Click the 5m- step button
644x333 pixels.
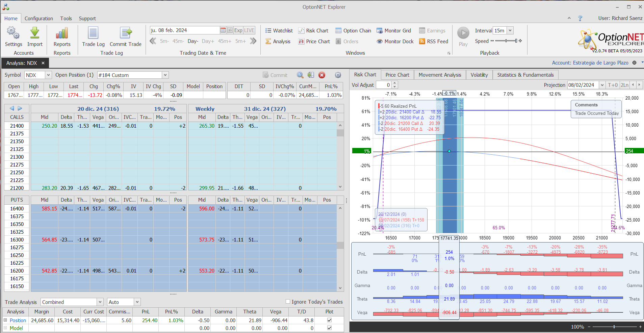[x=164, y=41]
